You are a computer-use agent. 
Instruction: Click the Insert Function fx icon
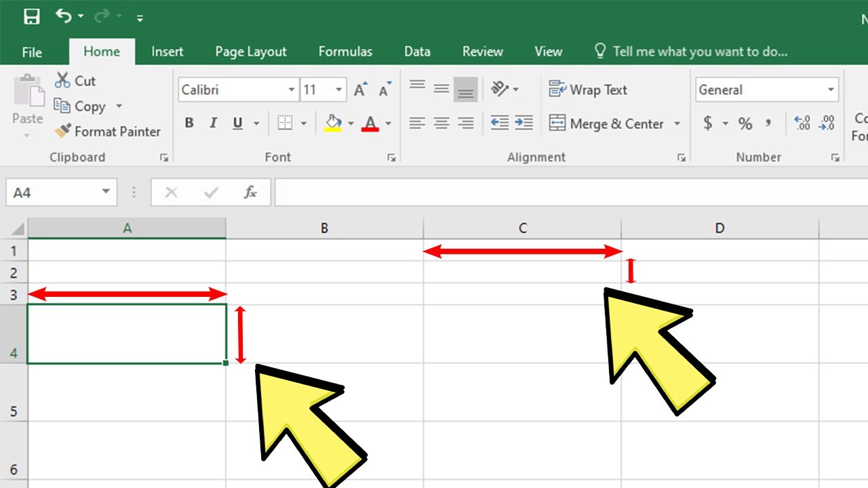pos(250,192)
